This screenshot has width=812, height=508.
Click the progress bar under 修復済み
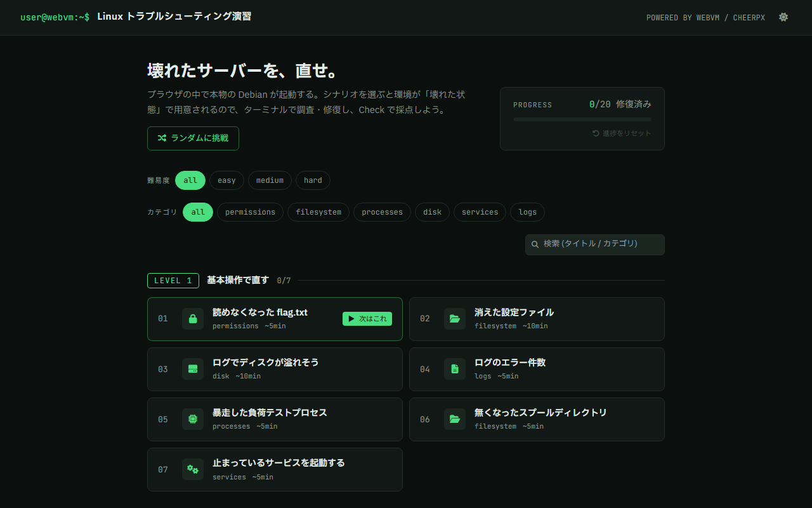click(582, 119)
